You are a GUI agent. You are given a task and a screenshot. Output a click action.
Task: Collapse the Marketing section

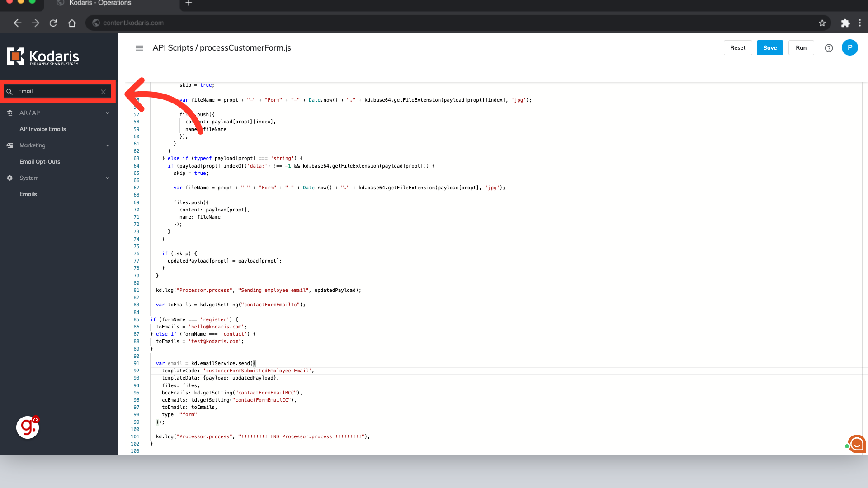[x=108, y=145]
